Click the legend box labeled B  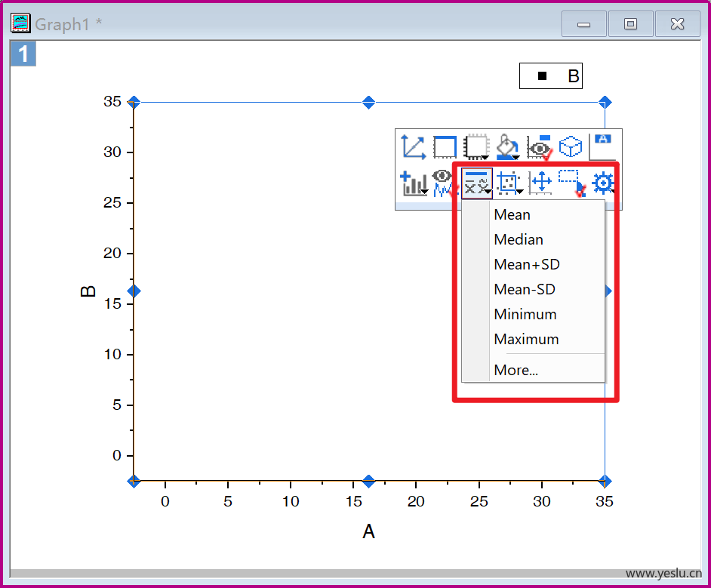[x=550, y=75]
